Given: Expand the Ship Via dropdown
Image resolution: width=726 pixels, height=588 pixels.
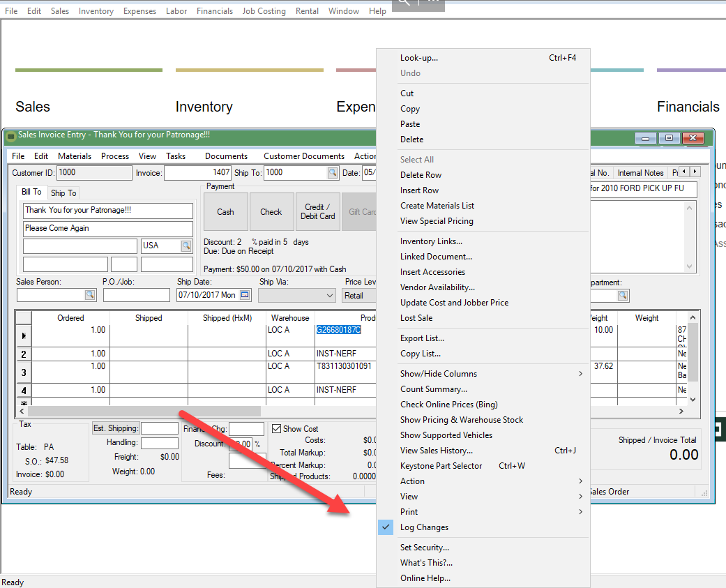Looking at the screenshot, I should pyautogui.click(x=330, y=296).
